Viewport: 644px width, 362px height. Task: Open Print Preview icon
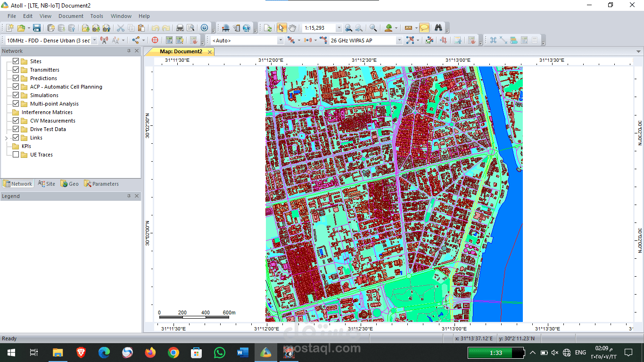[x=190, y=28]
